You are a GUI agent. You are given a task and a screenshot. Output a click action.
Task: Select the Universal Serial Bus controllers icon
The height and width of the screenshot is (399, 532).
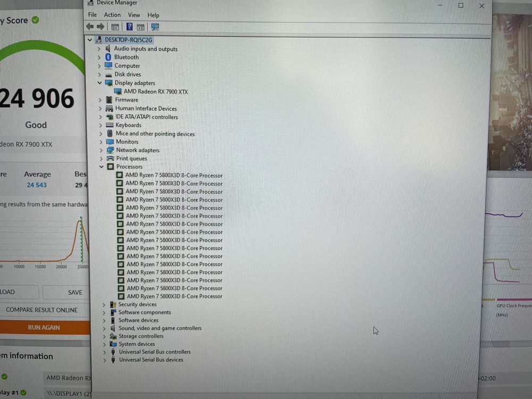113,352
